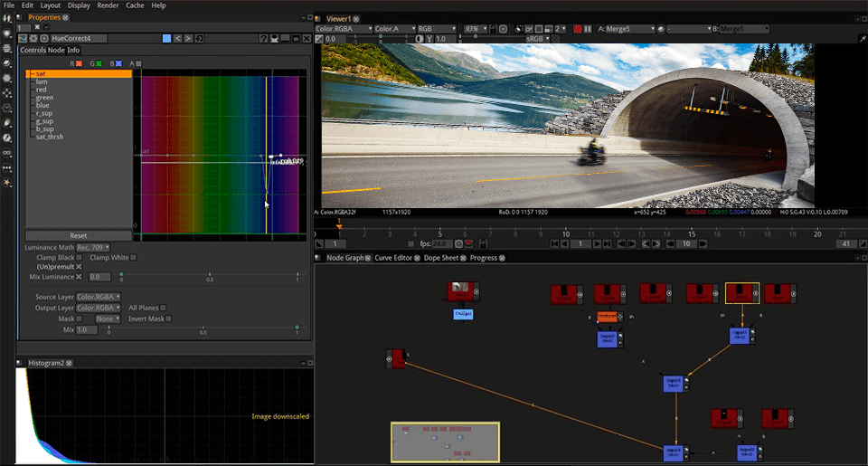
Task: Enable Invert Mask checkbox
Action: coord(169,319)
